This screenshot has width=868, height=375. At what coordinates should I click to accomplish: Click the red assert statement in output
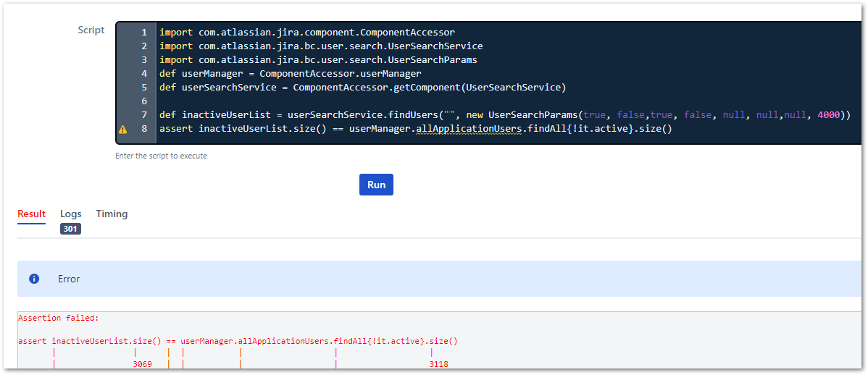click(238, 341)
